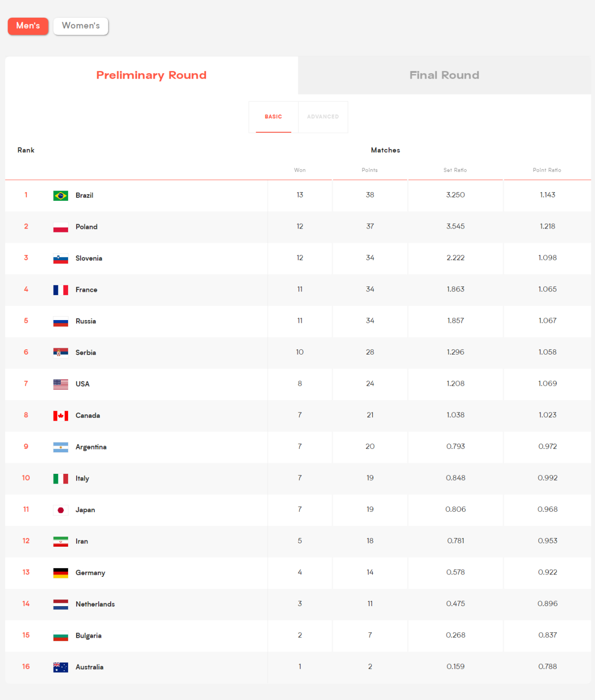The width and height of the screenshot is (595, 700).
Task: Open the Final Round tab
Action: click(x=444, y=75)
